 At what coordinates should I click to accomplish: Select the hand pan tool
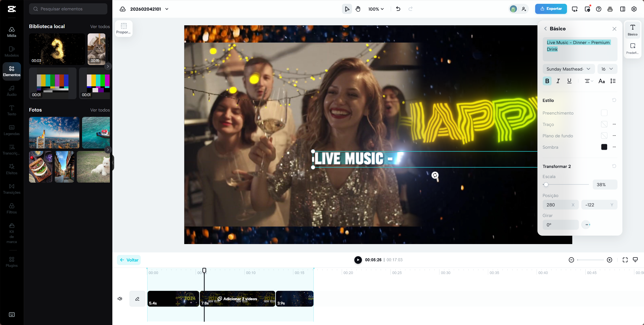[358, 9]
